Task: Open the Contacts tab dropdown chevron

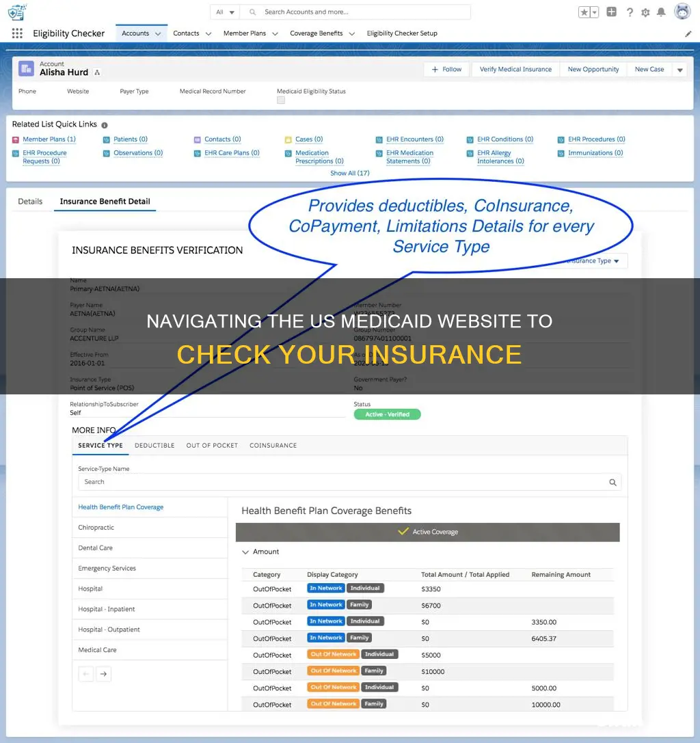Action: click(208, 33)
